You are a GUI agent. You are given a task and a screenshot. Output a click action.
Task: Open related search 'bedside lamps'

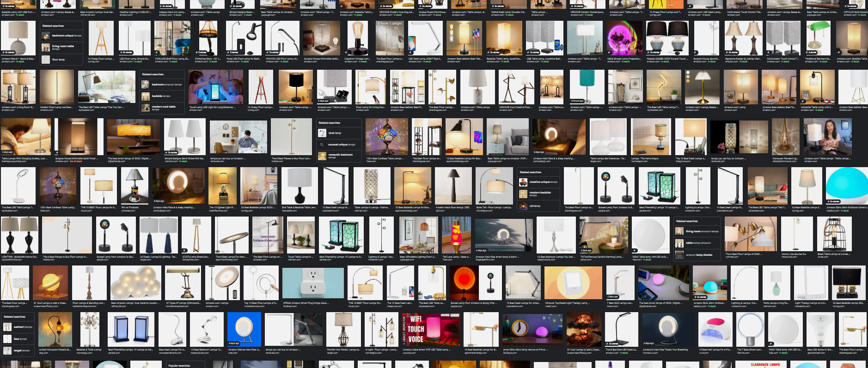[x=162, y=96]
